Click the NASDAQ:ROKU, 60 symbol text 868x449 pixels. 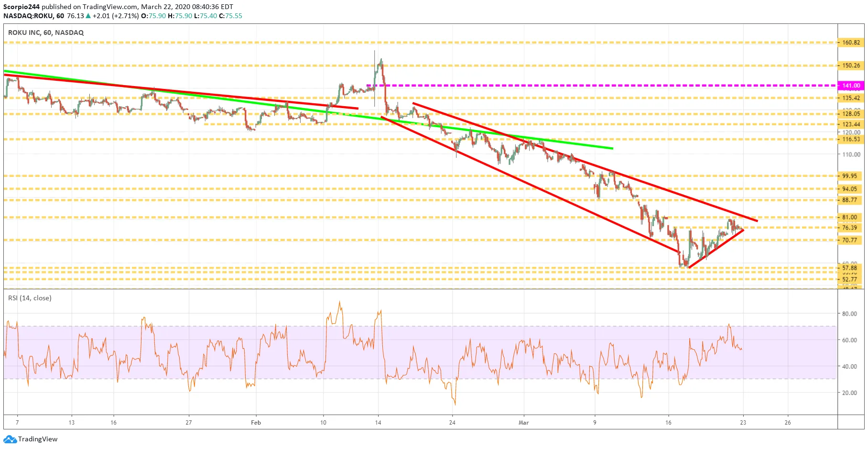click(x=33, y=16)
